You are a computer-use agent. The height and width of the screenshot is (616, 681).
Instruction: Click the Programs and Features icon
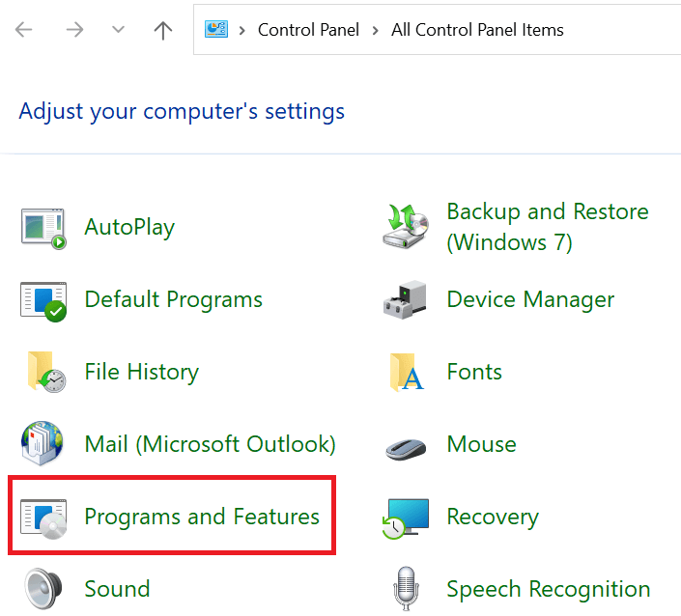click(43, 518)
